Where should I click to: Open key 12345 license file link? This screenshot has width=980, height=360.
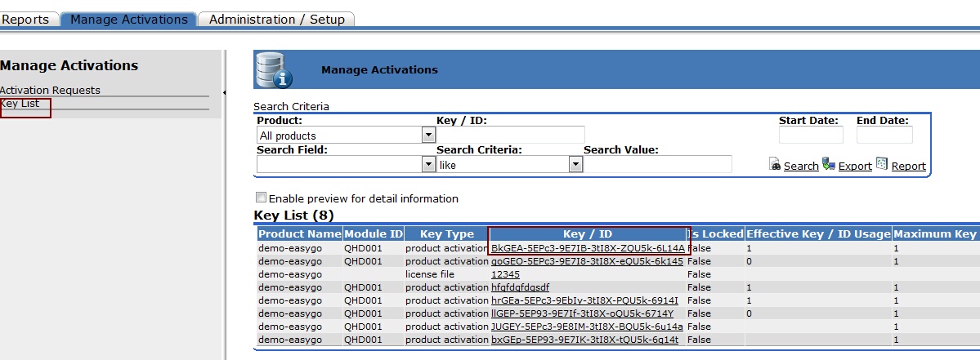tap(505, 274)
